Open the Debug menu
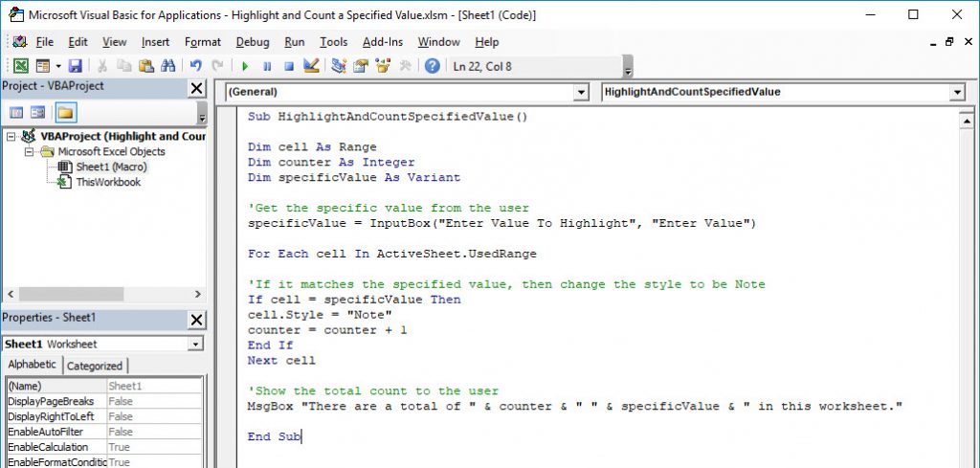The height and width of the screenshot is (468, 980). coord(253,42)
